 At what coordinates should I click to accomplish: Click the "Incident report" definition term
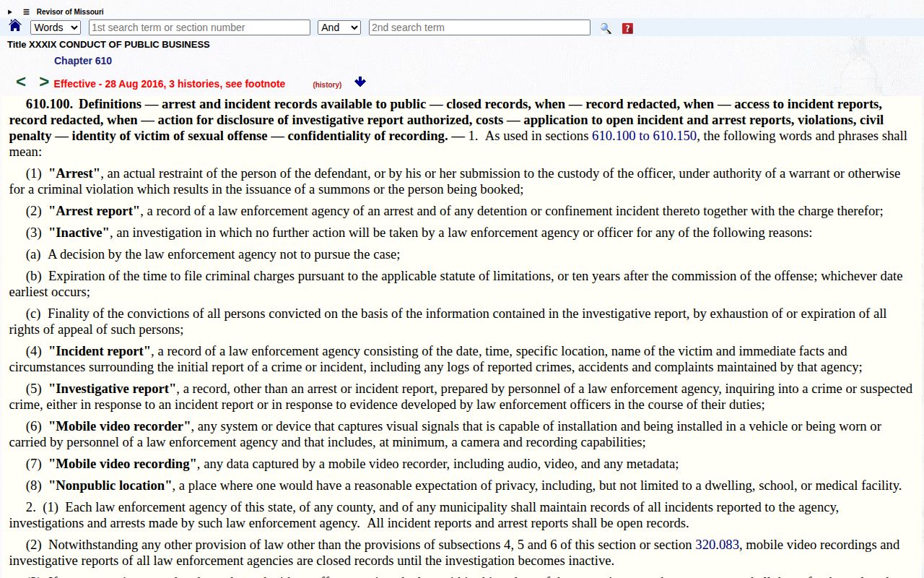point(100,351)
